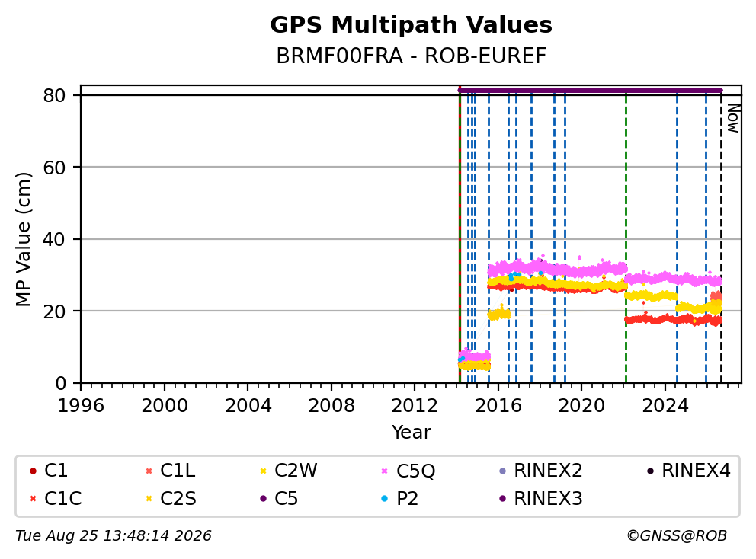
Task: Select the C1L legend entry
Action: click(x=170, y=471)
